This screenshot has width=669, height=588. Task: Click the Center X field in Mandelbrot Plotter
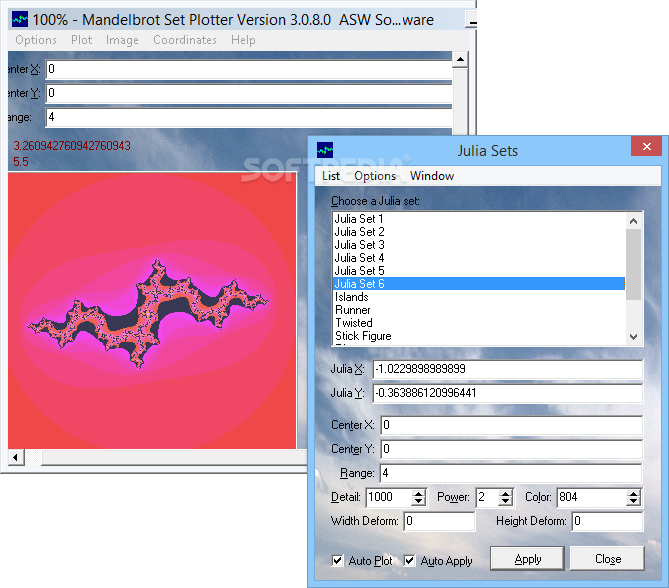coord(249,69)
